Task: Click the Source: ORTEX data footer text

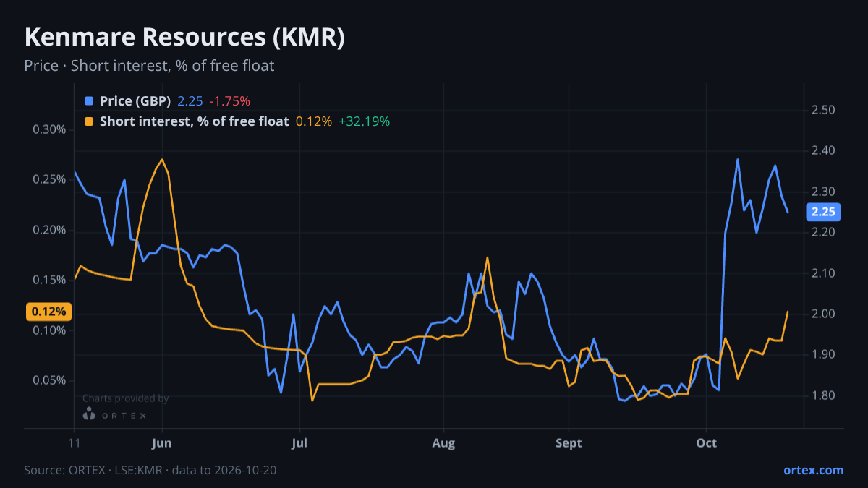Action: point(150,470)
